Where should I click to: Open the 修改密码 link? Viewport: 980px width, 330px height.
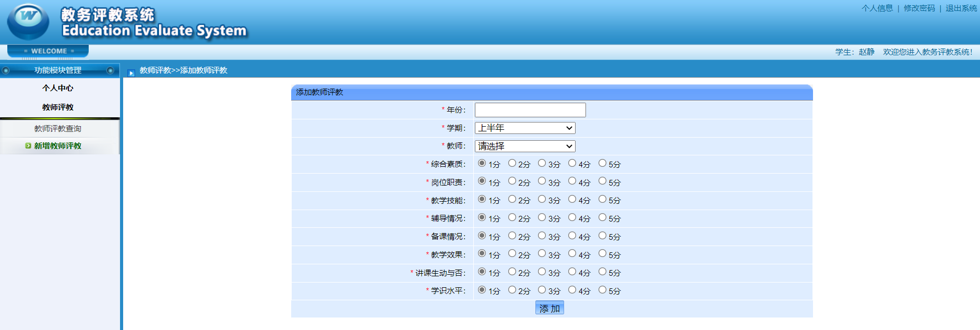tap(919, 8)
